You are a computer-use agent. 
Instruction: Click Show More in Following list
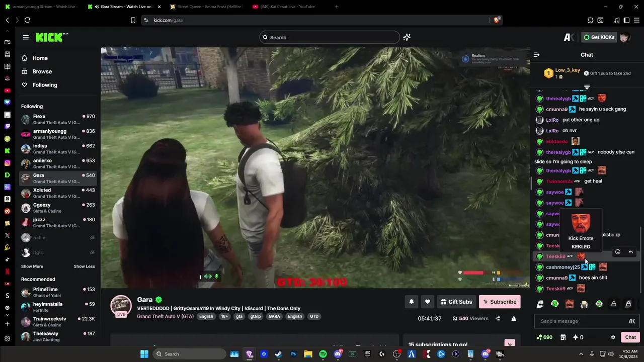click(x=32, y=266)
